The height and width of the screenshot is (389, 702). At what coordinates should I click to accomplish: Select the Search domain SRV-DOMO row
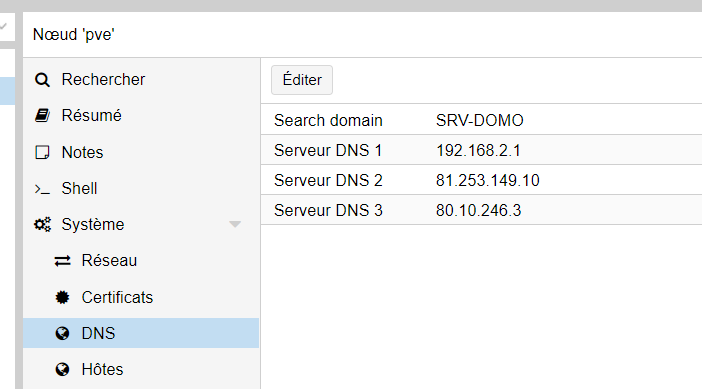click(x=481, y=120)
